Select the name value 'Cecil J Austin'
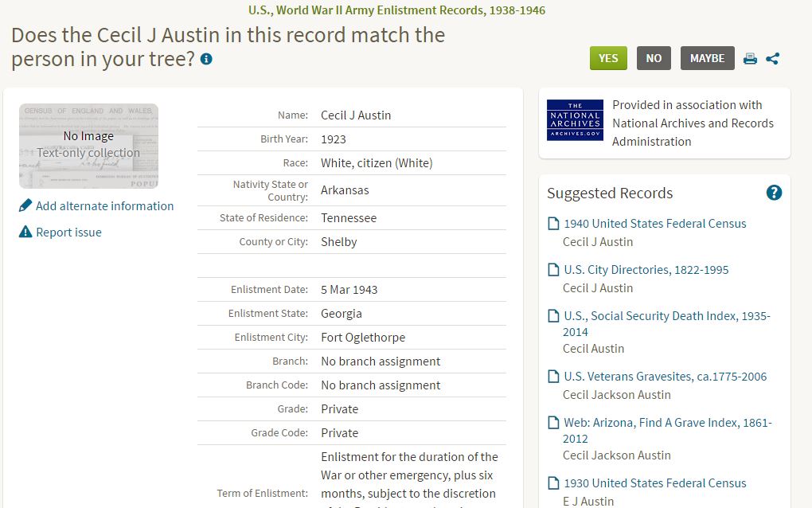The height and width of the screenshot is (508, 812). [356, 115]
